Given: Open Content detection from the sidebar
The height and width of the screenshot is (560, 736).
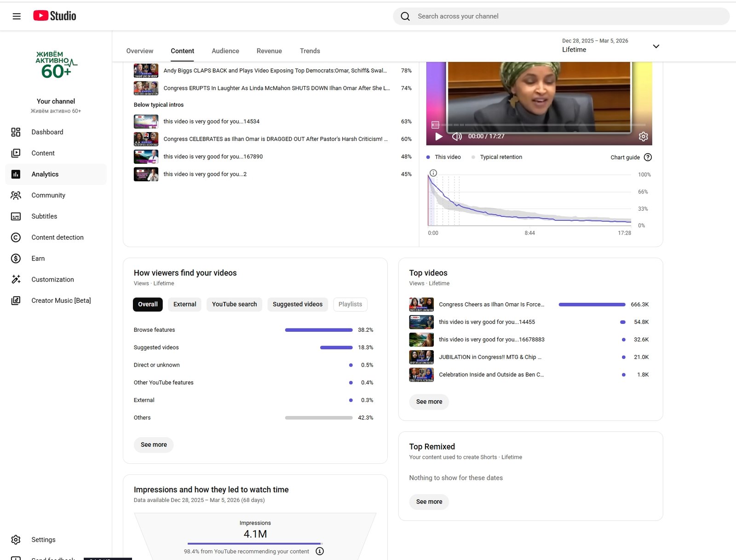Looking at the screenshot, I should click(57, 237).
